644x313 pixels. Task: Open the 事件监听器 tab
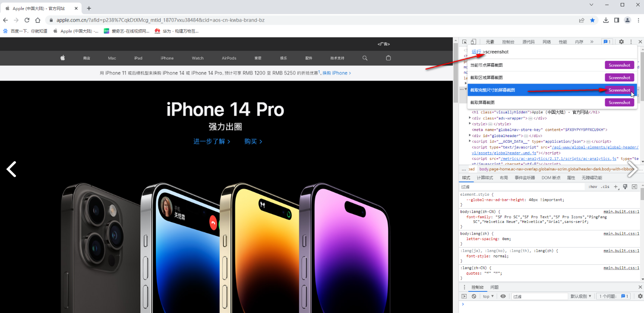[x=524, y=178]
